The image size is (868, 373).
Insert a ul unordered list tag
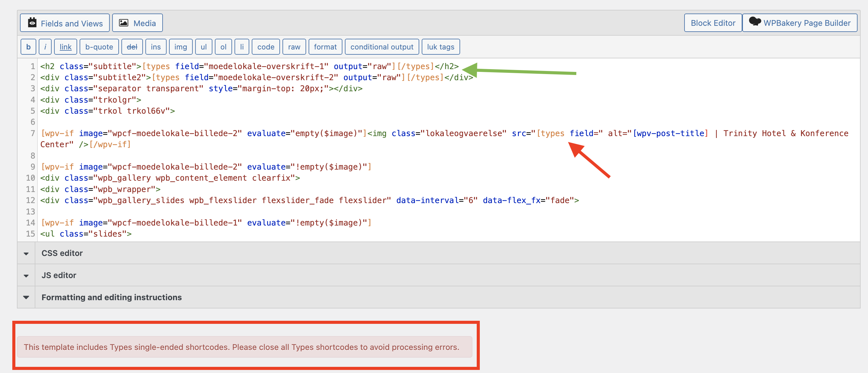pos(203,47)
